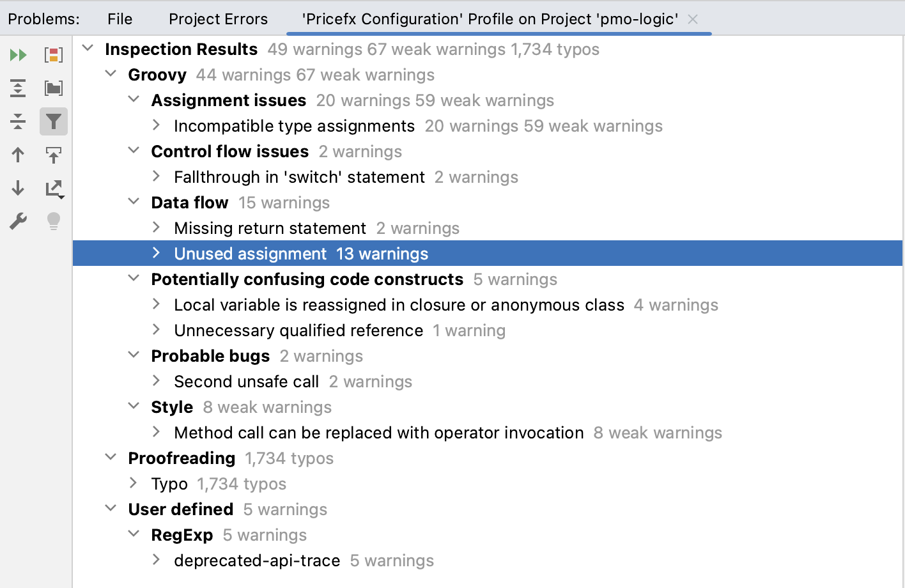Screen dimensions: 905x588
Task: Collapse all nodes with collapse-all icon
Action: pos(18,121)
